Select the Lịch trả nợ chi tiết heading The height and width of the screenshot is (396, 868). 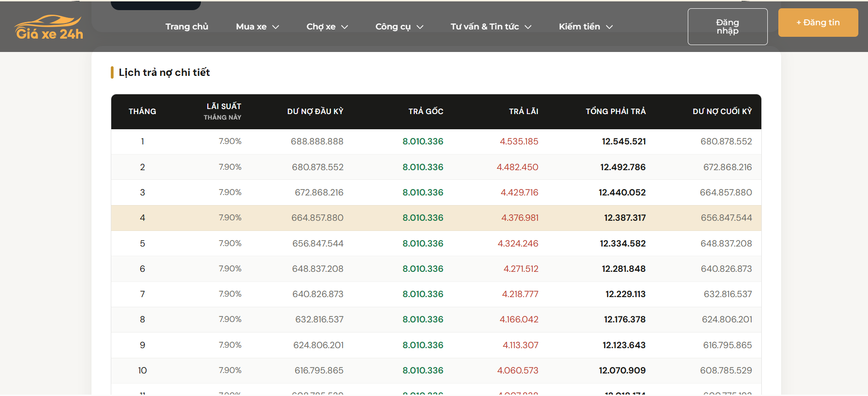[x=164, y=73]
